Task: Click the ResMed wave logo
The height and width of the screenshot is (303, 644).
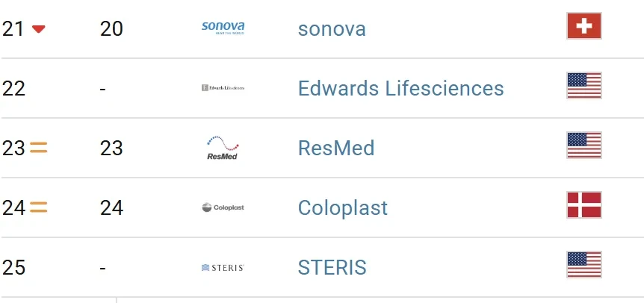Action: pos(223,148)
